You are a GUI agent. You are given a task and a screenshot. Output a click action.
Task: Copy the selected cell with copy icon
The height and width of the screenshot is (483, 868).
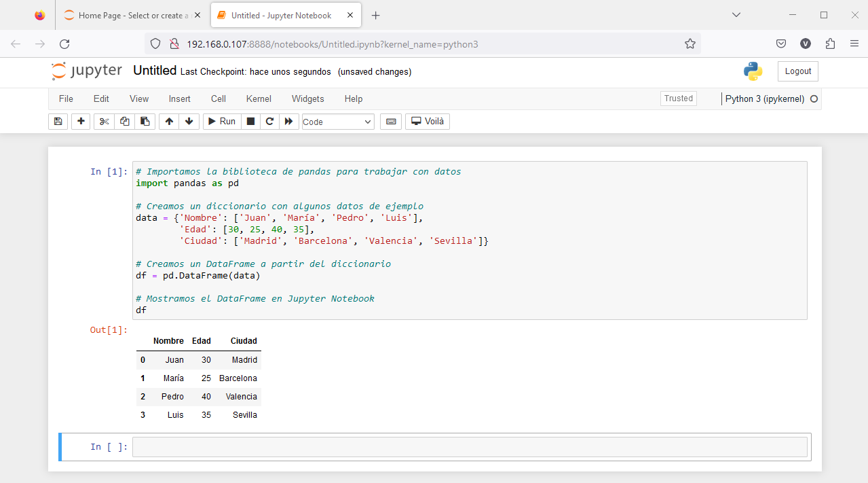tap(124, 121)
